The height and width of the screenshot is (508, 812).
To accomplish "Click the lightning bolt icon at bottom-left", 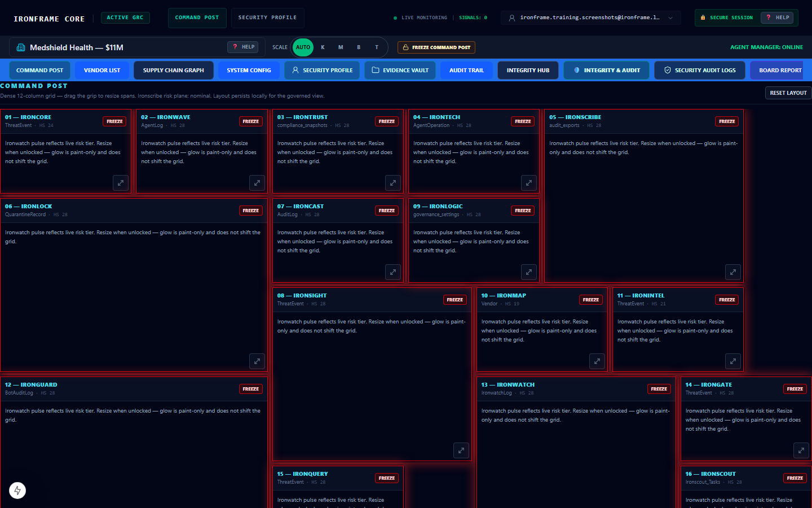I will [17, 491].
